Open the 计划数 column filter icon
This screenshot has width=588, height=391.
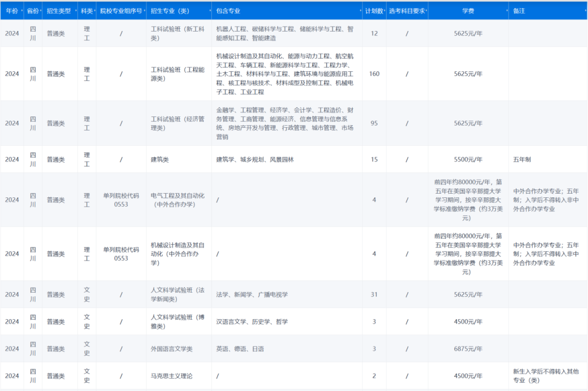(x=385, y=10)
